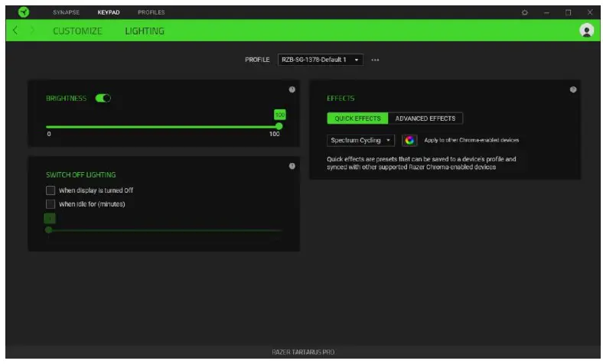Minimize the Synapse window
Viewport: 603px width, 364px height.
[546, 13]
